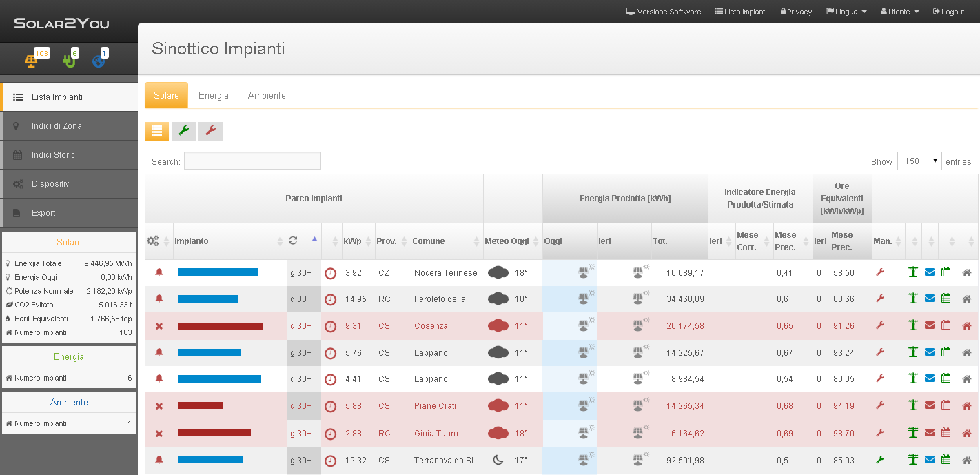Open the solar plants icon with badge 103
The image size is (980, 475).
(x=32, y=61)
